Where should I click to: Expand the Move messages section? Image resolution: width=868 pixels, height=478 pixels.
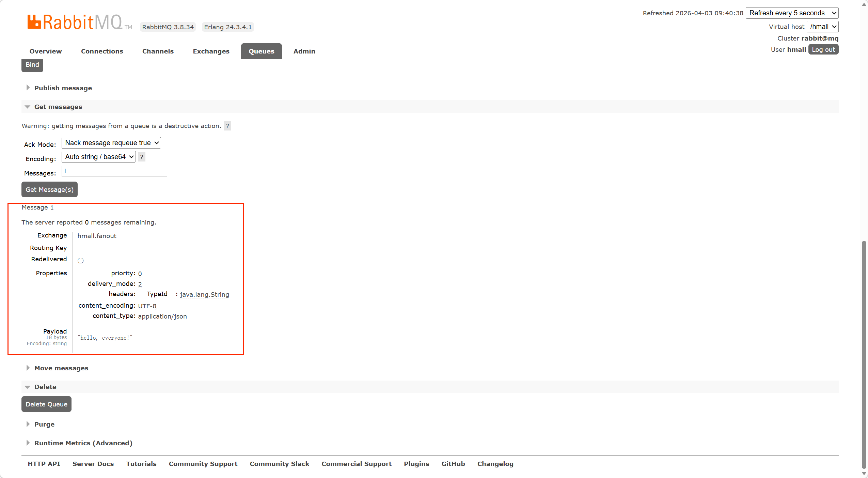point(61,368)
